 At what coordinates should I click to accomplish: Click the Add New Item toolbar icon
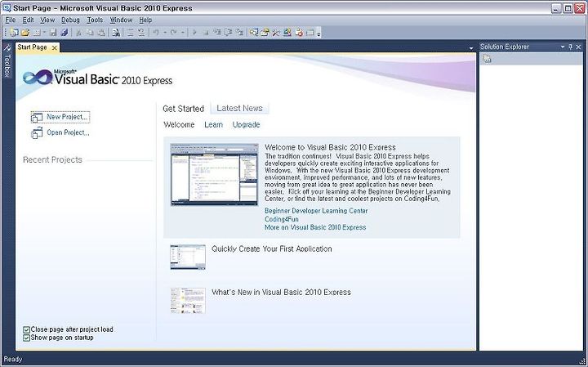click(37, 33)
